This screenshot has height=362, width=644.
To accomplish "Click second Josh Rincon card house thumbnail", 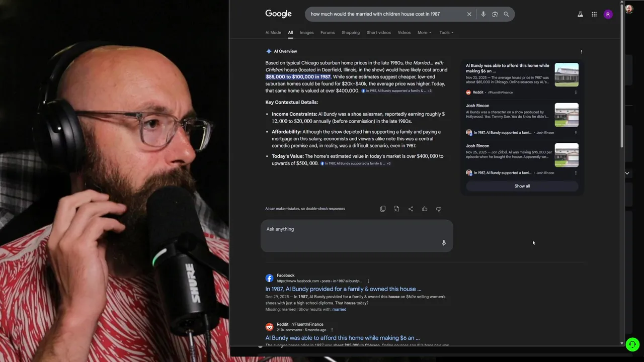I will [567, 155].
